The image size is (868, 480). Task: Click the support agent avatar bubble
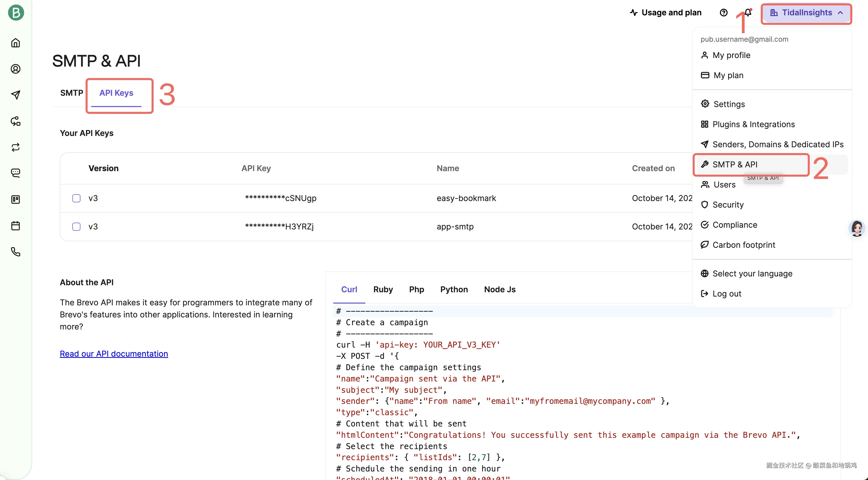856,228
